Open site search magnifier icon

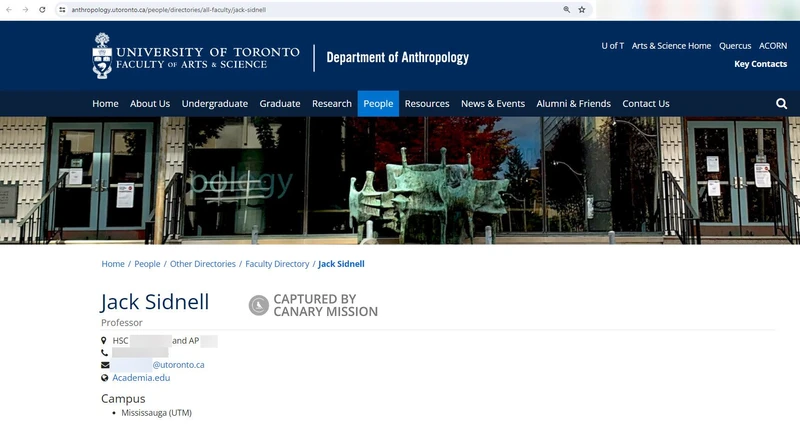781,104
